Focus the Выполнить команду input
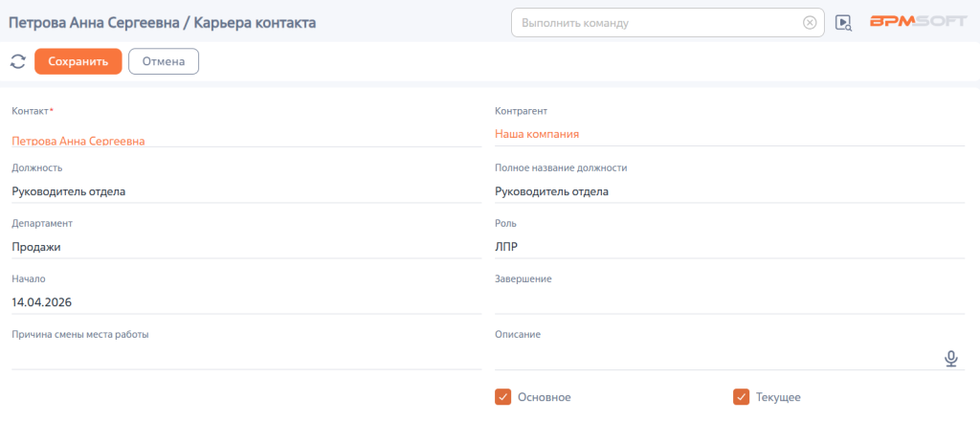The width and height of the screenshot is (980, 422). click(x=659, y=23)
